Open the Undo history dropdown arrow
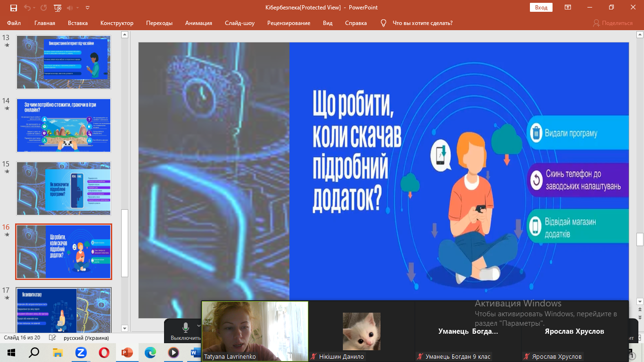The image size is (644, 362). click(x=34, y=8)
